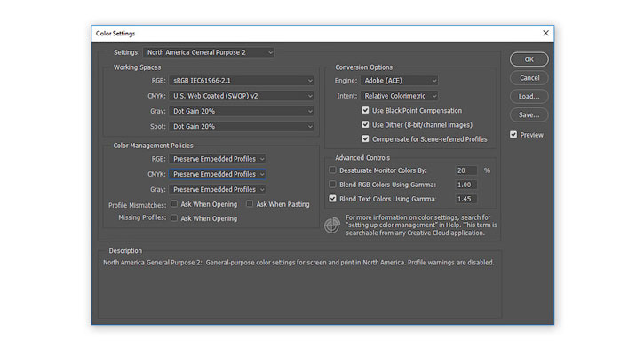Enable Blend RGB Colors Using Gamma
Viewport: 644px width, 347px height.
click(332, 185)
